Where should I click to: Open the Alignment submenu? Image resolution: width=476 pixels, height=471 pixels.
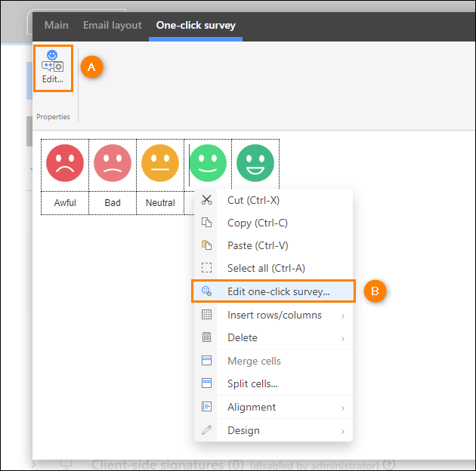pos(274,407)
